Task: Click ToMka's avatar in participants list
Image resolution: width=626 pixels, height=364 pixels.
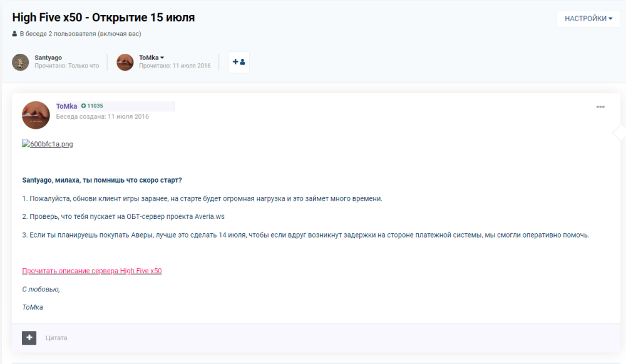Action: (x=125, y=62)
